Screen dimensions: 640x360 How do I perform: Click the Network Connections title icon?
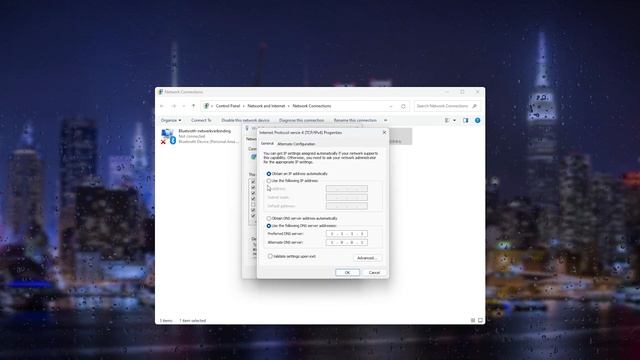tap(160, 92)
